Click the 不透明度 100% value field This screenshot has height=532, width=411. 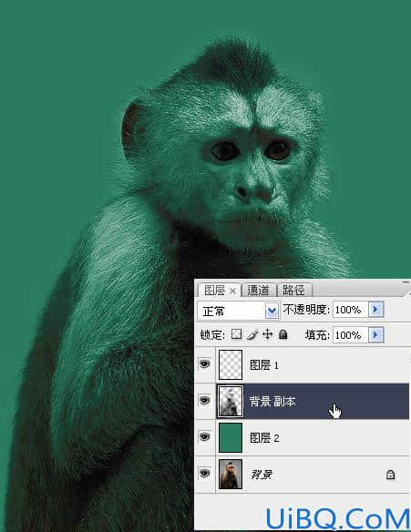pos(350,310)
